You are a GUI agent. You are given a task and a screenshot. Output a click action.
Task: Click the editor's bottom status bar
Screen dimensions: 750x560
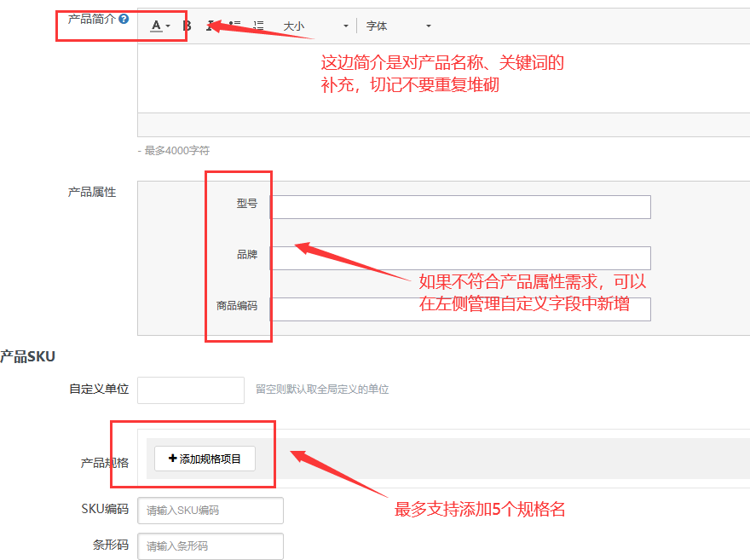pos(443,124)
